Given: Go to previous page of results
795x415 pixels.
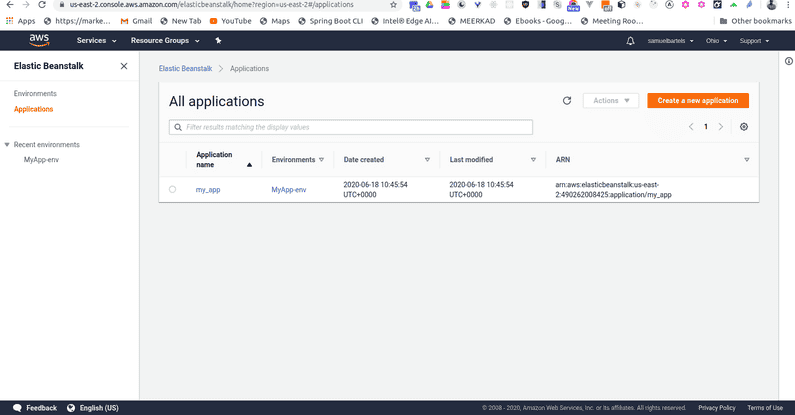Looking at the screenshot, I should click(x=691, y=127).
